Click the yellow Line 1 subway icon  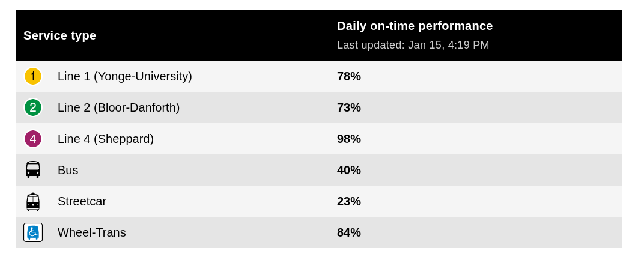(33, 76)
